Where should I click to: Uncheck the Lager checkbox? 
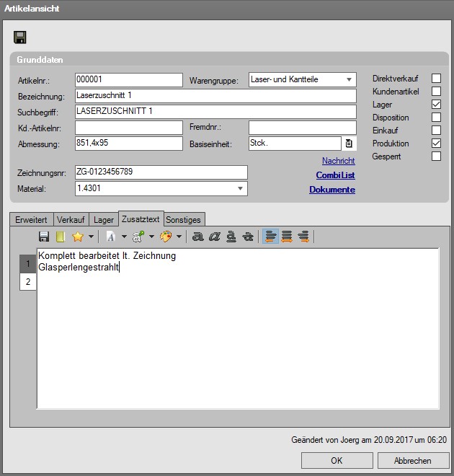pos(436,105)
